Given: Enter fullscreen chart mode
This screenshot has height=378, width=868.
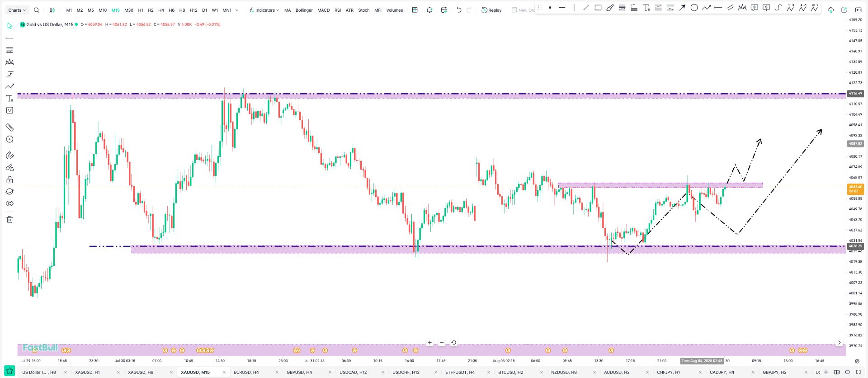Looking at the screenshot, I should tap(858, 372).
